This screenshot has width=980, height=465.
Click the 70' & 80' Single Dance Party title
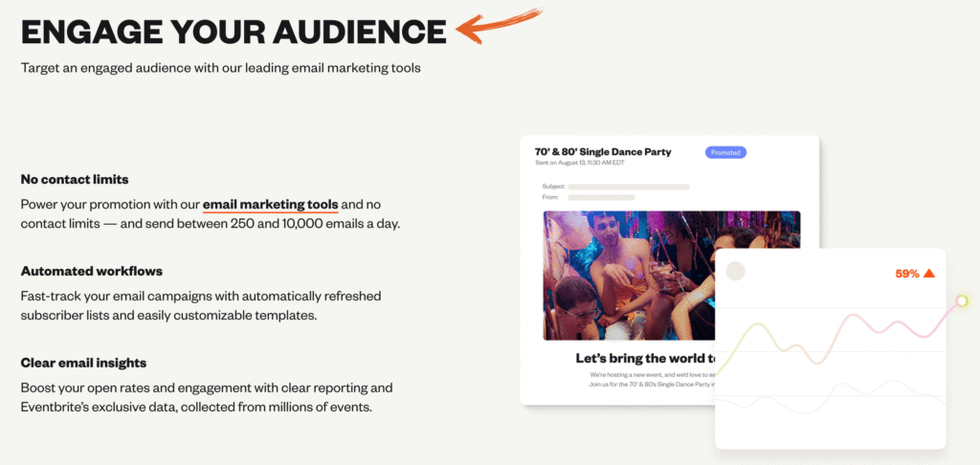[x=603, y=151]
